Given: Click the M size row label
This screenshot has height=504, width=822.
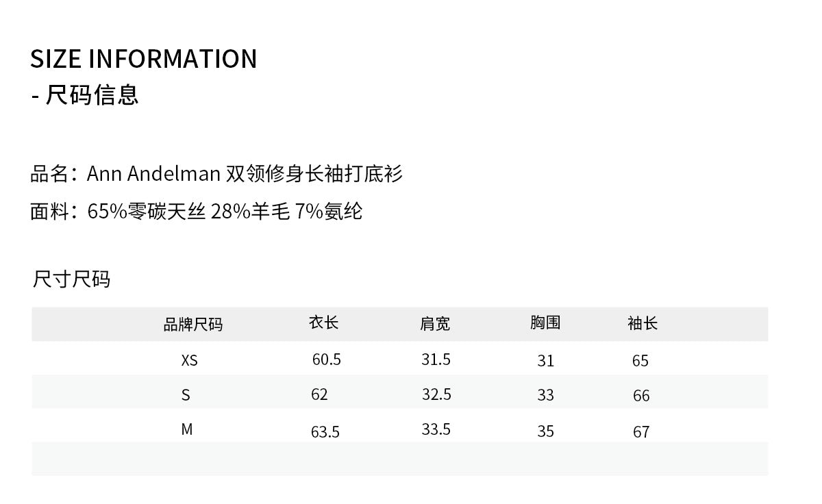Looking at the screenshot, I should click(x=187, y=429).
